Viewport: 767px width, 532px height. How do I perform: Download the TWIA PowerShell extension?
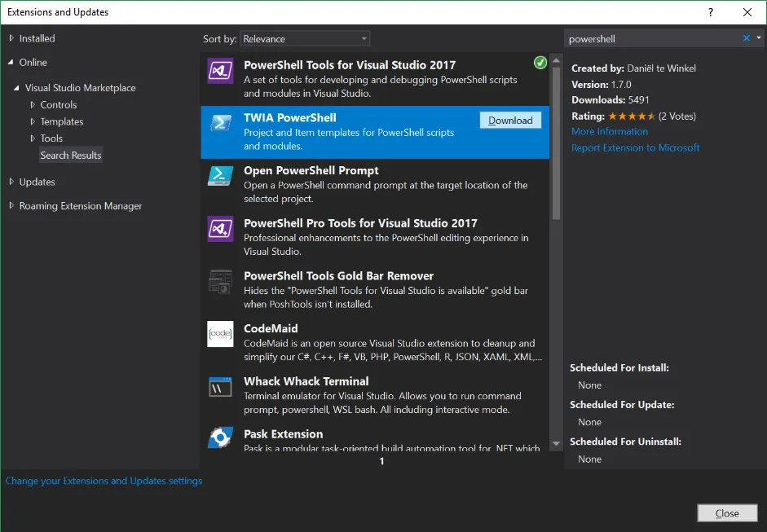coord(510,121)
